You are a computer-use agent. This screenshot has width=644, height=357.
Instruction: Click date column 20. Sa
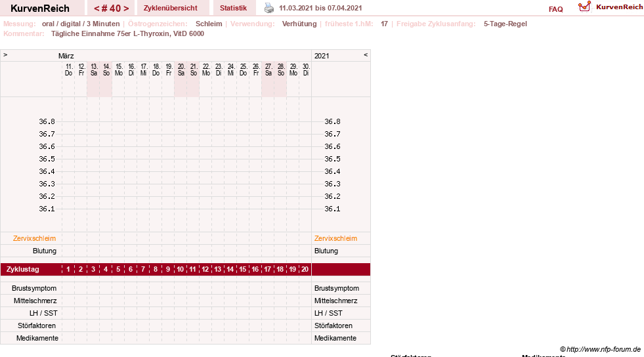pyautogui.click(x=181, y=70)
